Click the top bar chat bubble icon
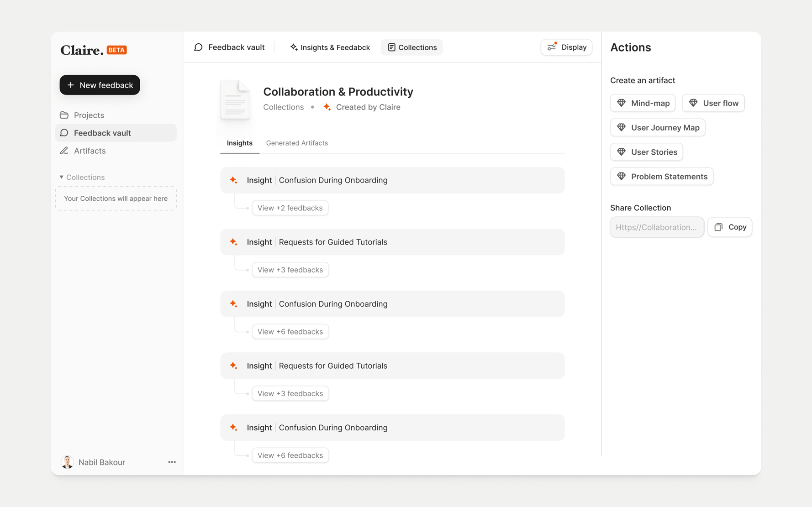Image resolution: width=812 pixels, height=507 pixels. [x=199, y=47]
